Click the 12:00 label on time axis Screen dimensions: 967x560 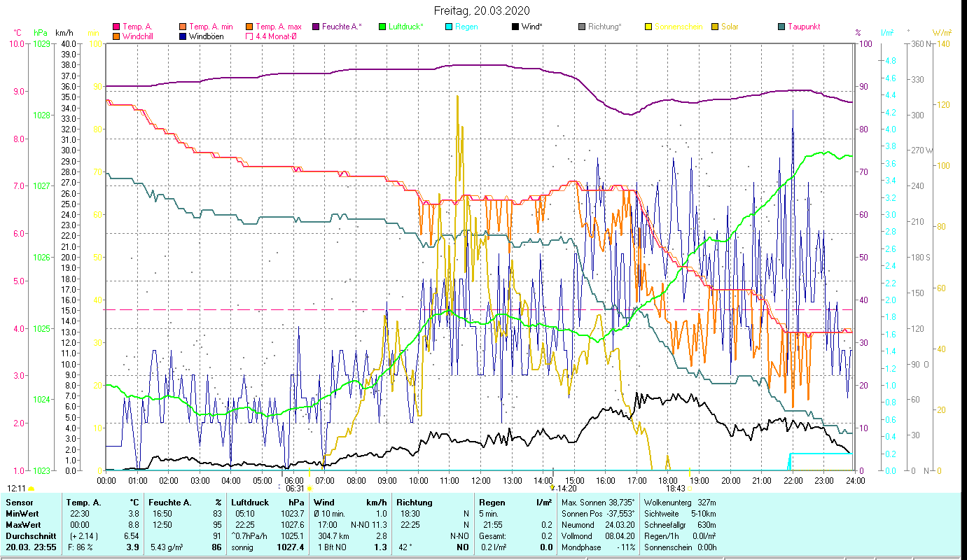(x=481, y=480)
